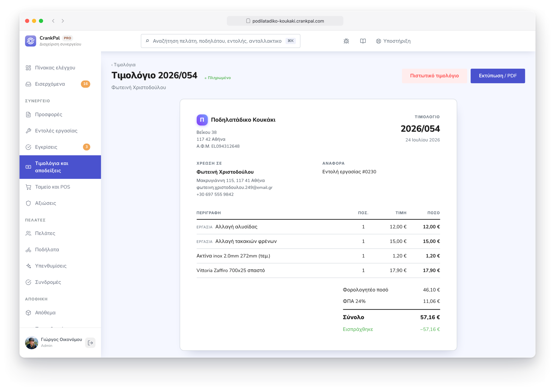Click the CrankPal logo icon
Image resolution: width=555 pixels, height=392 pixels.
[x=31, y=41]
